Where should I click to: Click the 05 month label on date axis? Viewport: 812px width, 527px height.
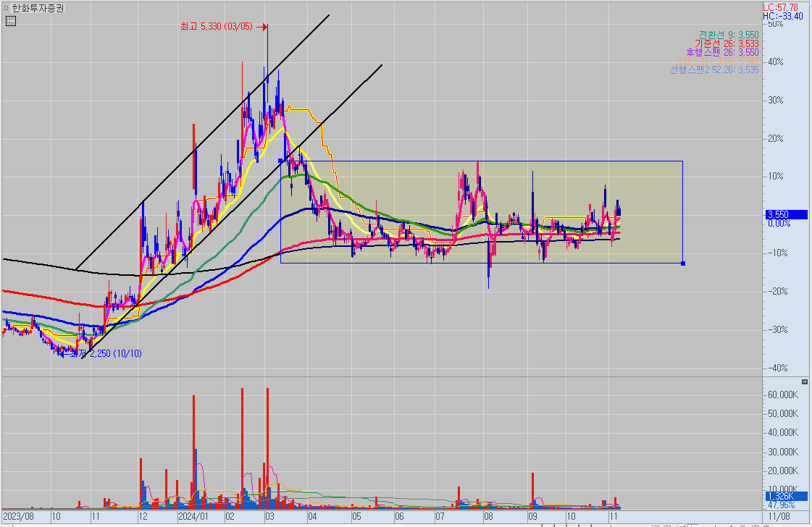point(357,517)
